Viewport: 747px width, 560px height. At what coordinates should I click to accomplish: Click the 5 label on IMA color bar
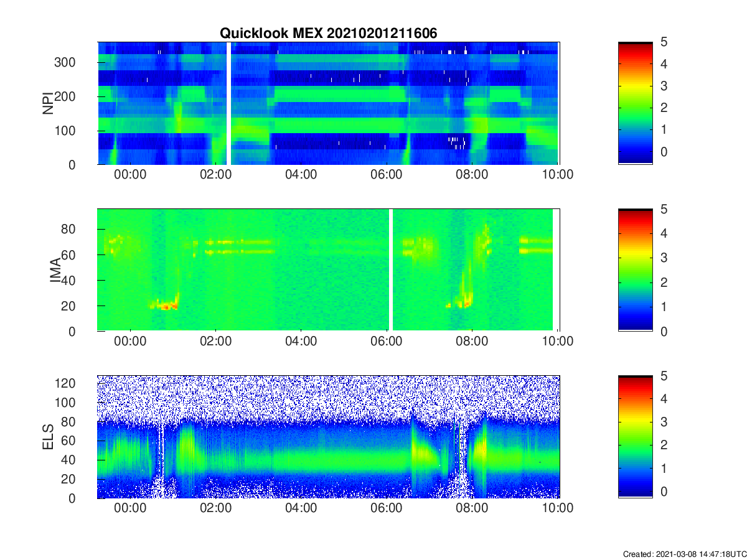(x=664, y=209)
